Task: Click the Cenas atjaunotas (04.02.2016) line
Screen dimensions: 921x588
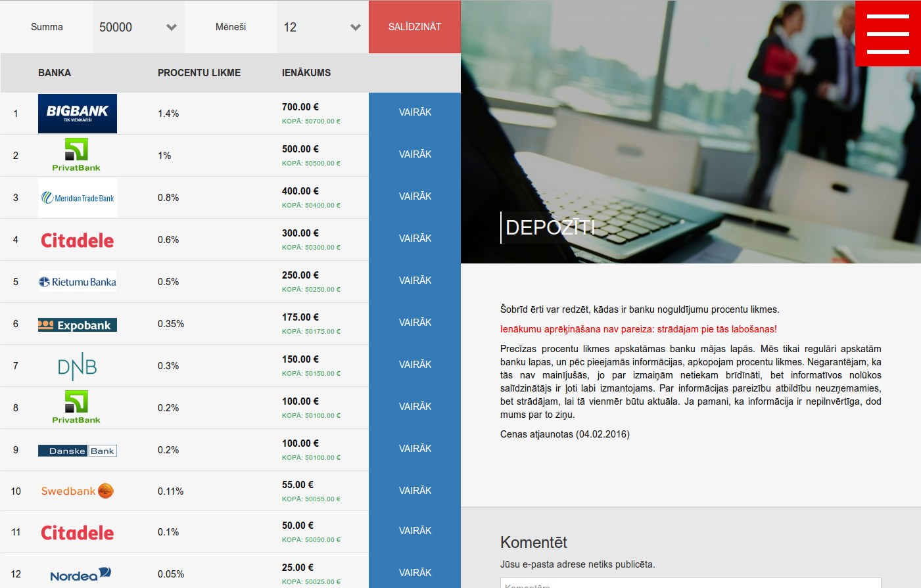Action: (565, 434)
